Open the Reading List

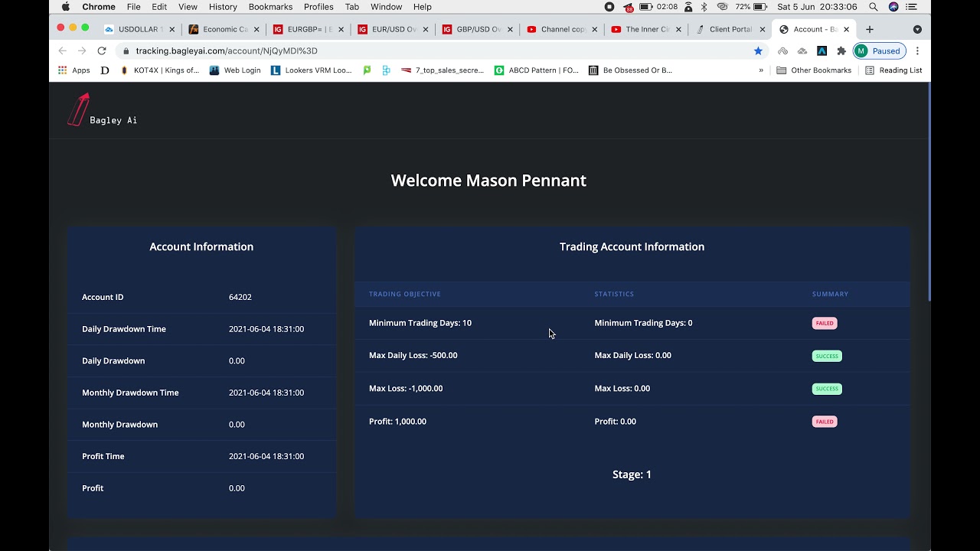point(893,70)
